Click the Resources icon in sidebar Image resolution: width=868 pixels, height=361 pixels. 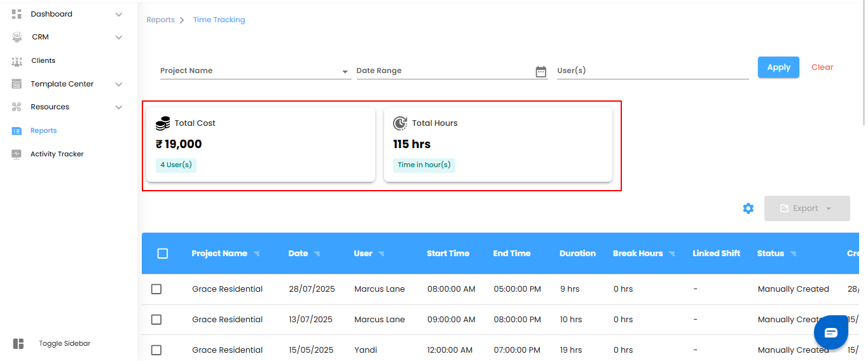[17, 107]
